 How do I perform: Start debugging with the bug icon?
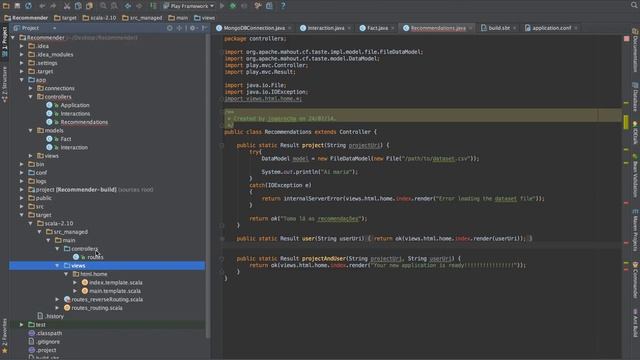233,6
